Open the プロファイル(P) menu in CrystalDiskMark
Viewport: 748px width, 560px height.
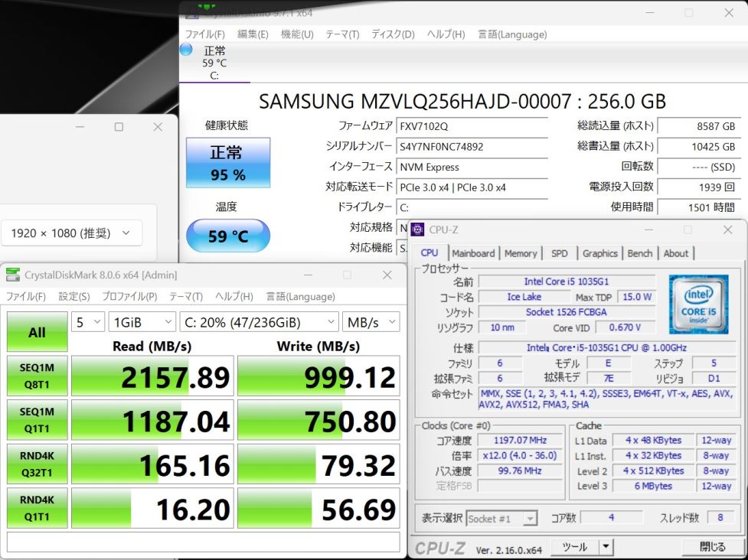[x=129, y=296]
